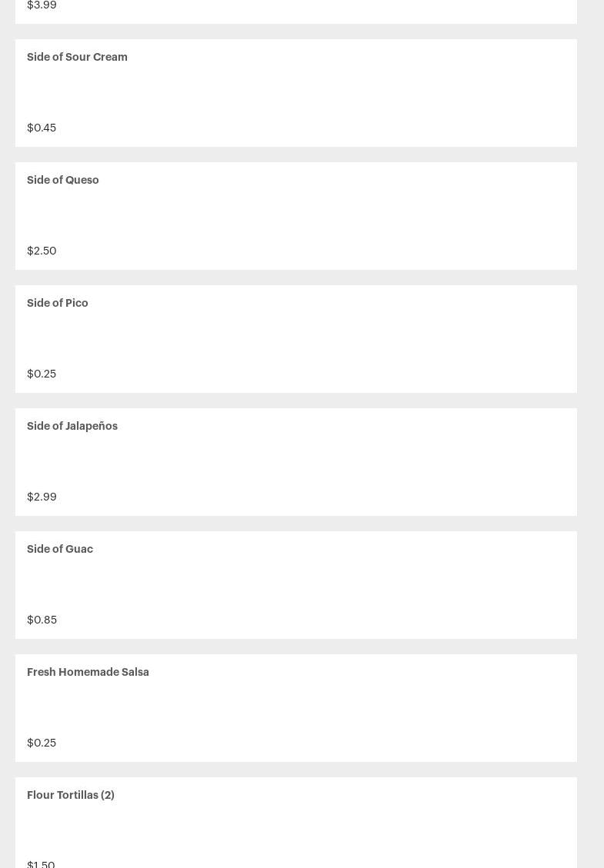The image size is (604, 868).
Task: Click the $2.50 queso price
Action: (x=42, y=251)
